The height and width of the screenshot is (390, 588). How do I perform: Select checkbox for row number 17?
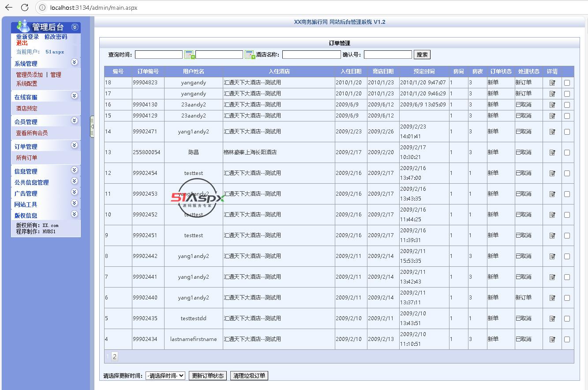tap(567, 94)
